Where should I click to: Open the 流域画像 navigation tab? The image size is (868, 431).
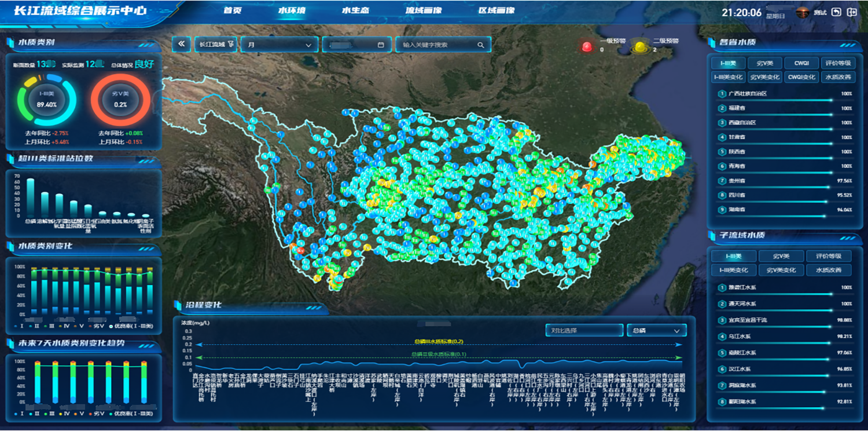(x=424, y=11)
